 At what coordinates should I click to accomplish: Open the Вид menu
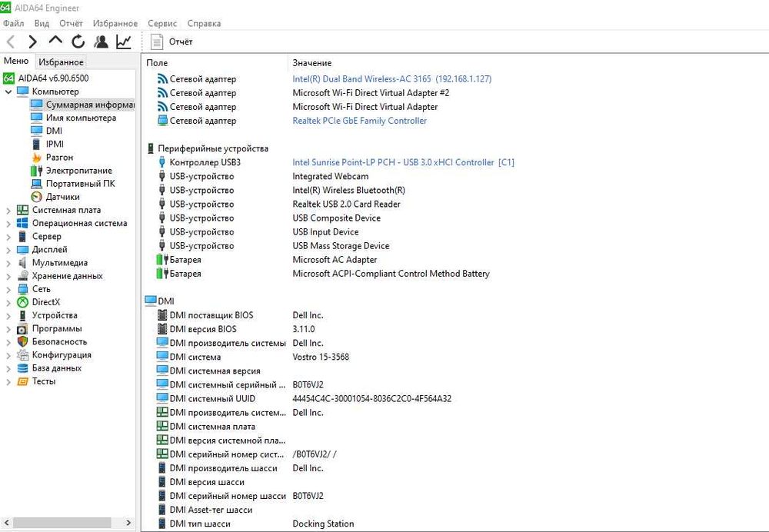42,23
